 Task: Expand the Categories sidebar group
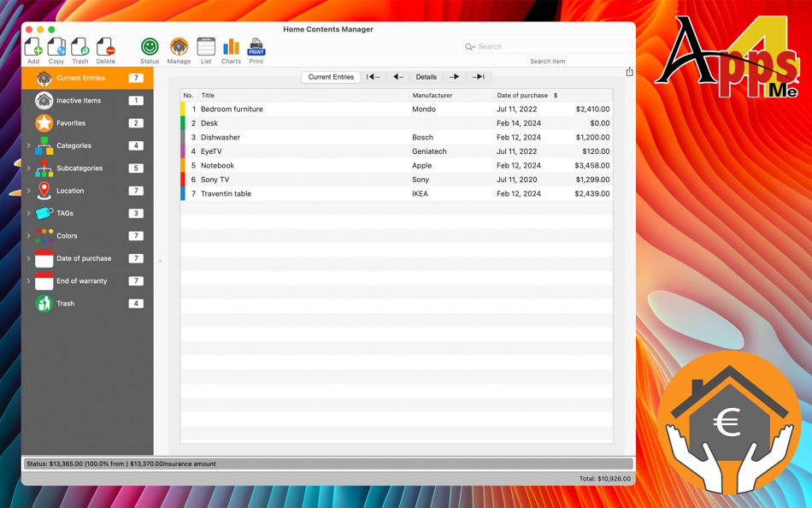[26, 145]
